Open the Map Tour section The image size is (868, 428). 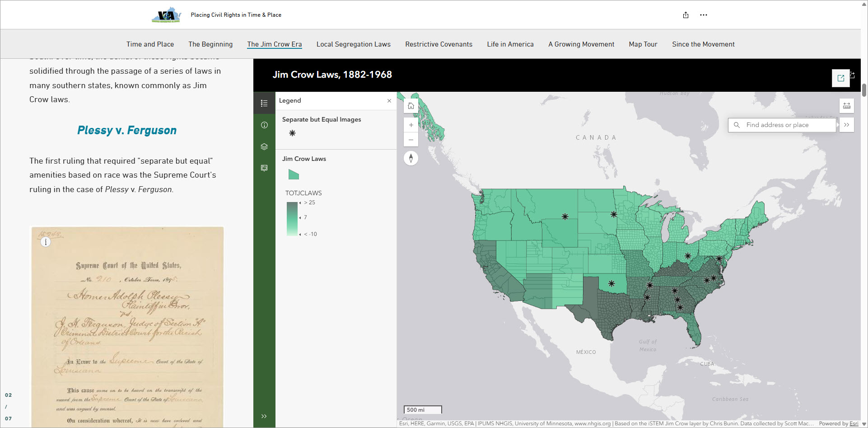coord(643,44)
